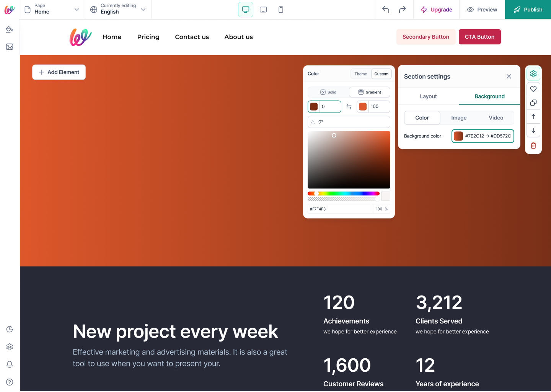Image resolution: width=551 pixels, height=392 pixels.
Task: Click second stop position field 100
Action: (x=379, y=106)
